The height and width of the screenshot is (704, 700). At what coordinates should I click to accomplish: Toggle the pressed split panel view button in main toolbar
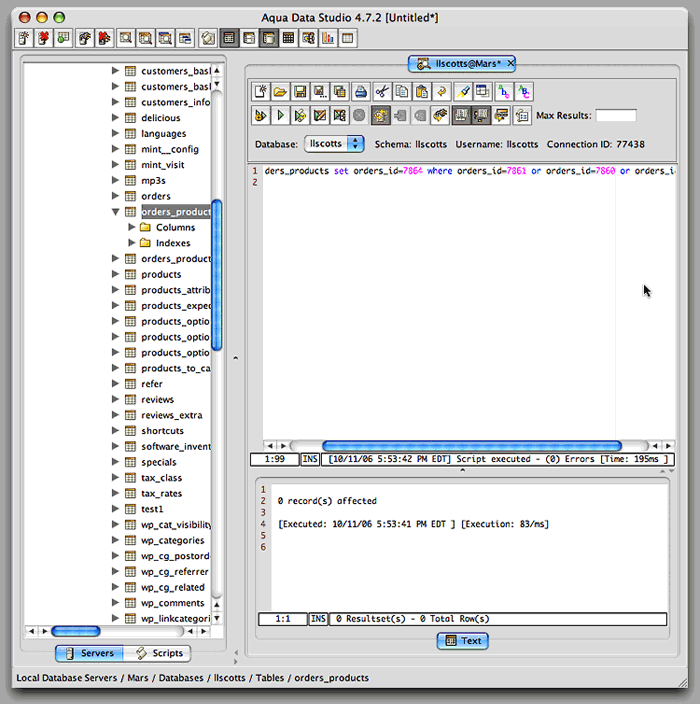coord(269,38)
